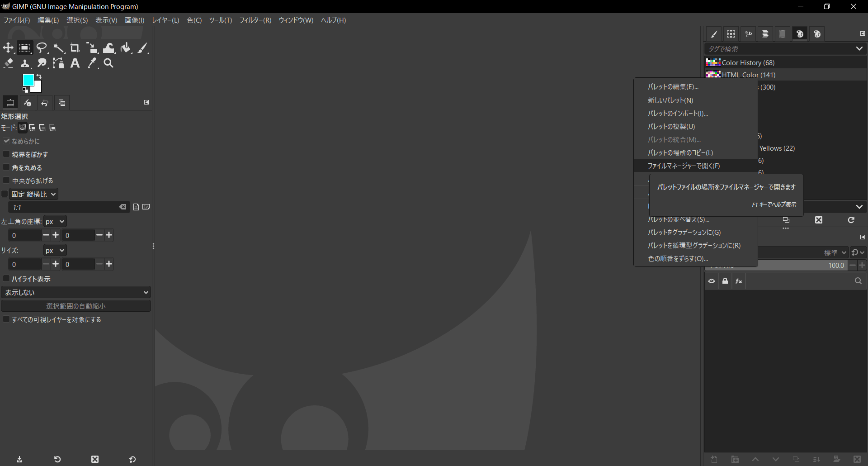The height and width of the screenshot is (466, 868).
Task: Open left dock tab configuration menu
Action: (x=146, y=102)
